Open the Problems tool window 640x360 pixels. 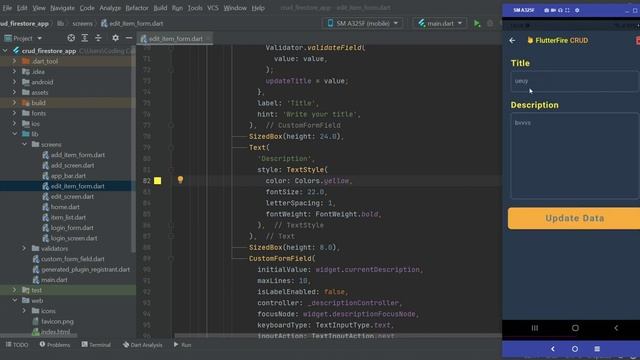pyautogui.click(x=55, y=345)
